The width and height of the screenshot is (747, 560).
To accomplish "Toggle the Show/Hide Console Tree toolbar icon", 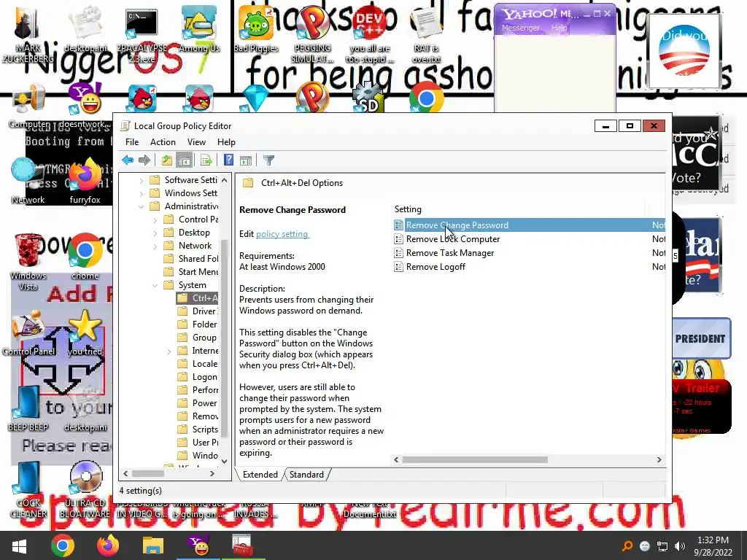I will (184, 160).
